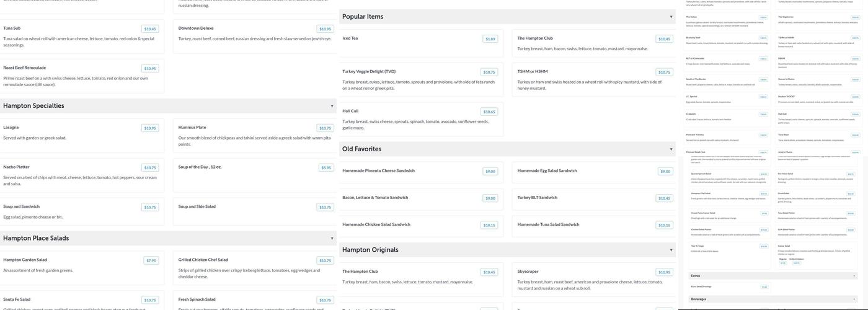Collapse the Popular Items section arrow

coord(671,17)
